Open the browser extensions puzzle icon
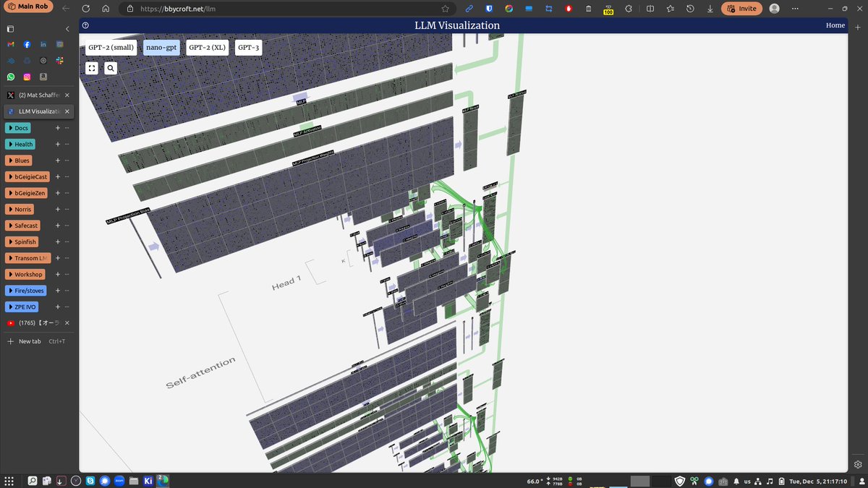Viewport: 868px width, 488px height. (629, 9)
